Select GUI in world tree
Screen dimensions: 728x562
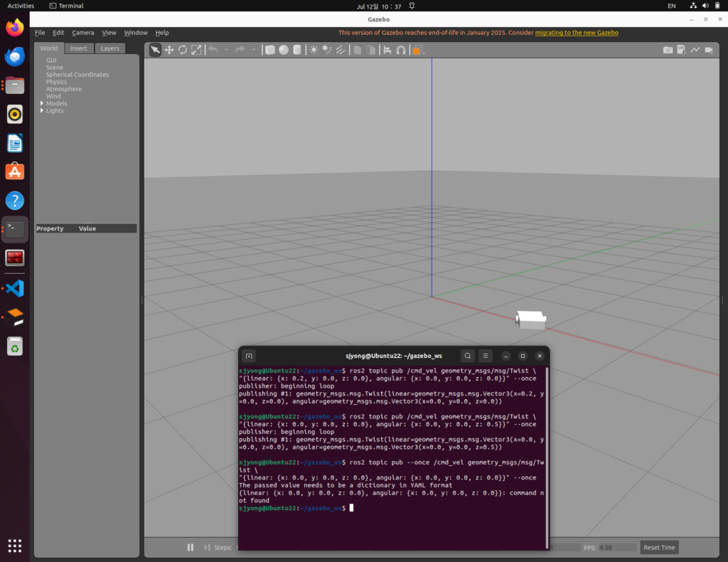coord(51,60)
